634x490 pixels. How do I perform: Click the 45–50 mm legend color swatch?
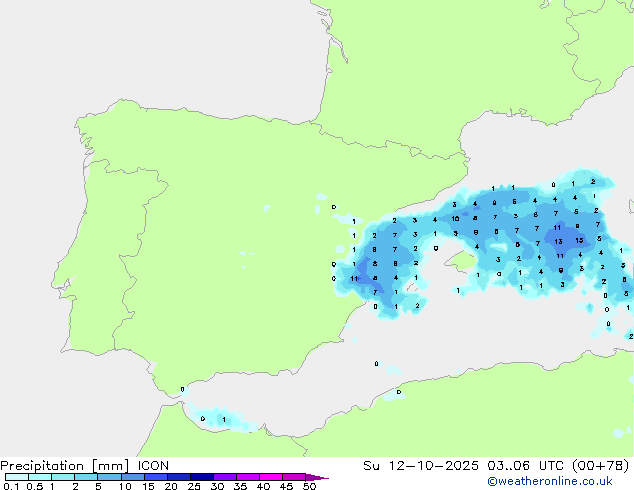coord(294,477)
